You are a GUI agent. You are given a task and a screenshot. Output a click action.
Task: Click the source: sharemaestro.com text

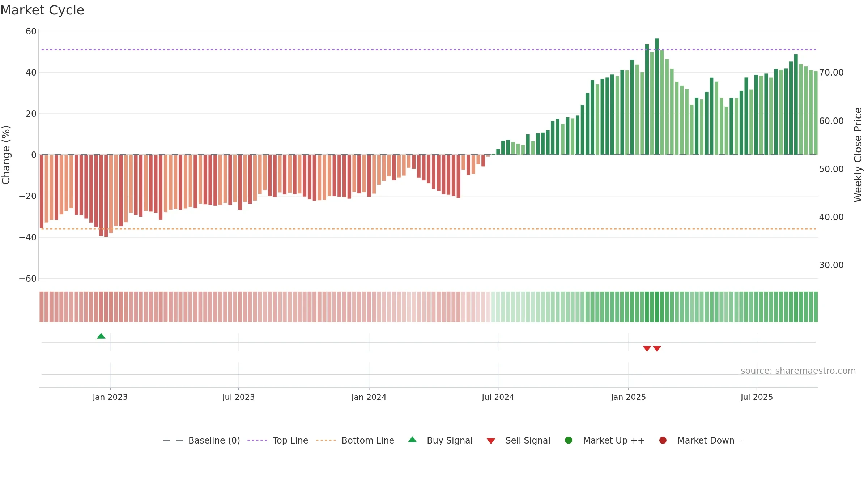point(798,371)
